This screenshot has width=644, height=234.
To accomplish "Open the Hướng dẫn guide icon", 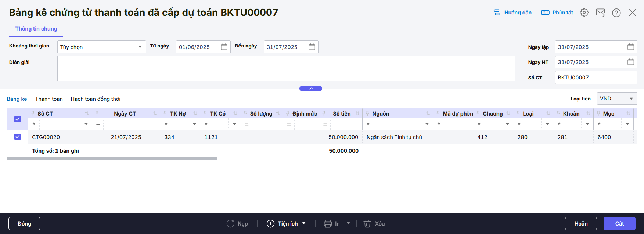I will [x=497, y=13].
